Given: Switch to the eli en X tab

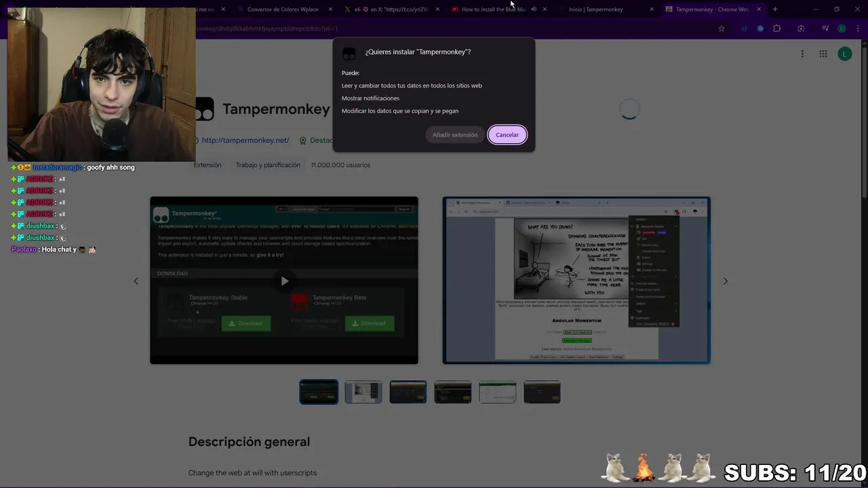Looking at the screenshot, I should (392, 9).
